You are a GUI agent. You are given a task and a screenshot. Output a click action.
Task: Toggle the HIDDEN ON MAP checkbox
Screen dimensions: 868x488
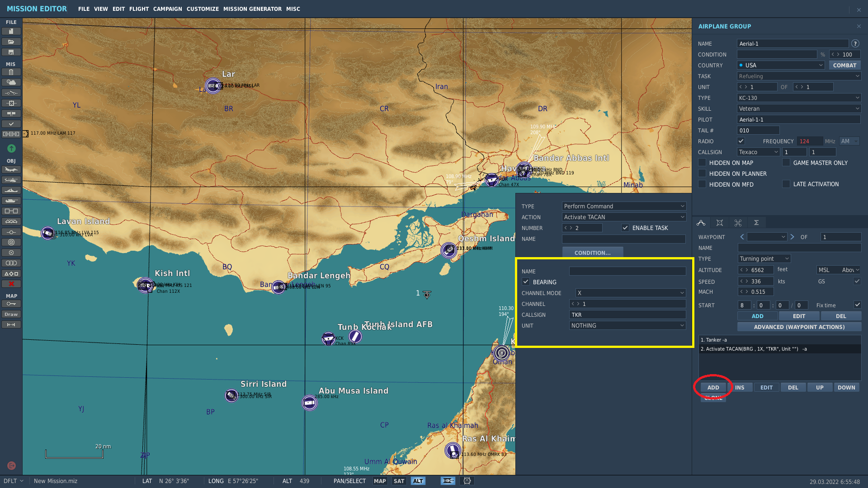[x=702, y=163]
